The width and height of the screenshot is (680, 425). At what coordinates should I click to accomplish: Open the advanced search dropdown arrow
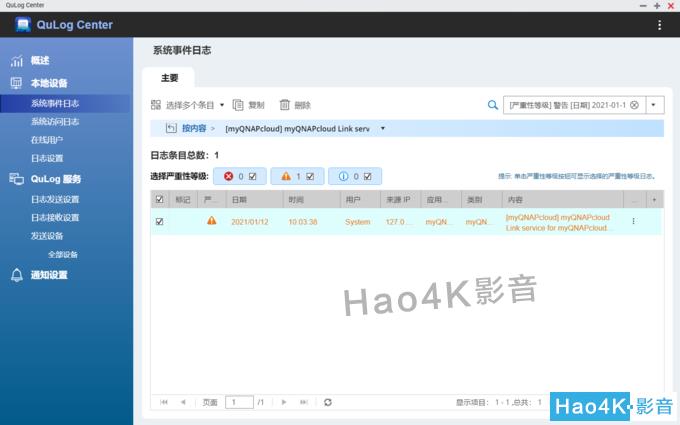(x=654, y=105)
